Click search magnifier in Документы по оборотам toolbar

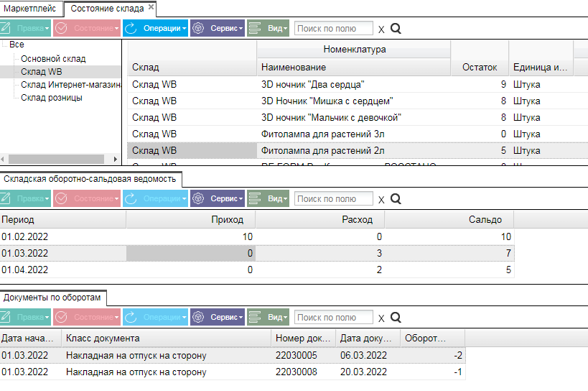pyautogui.click(x=396, y=318)
